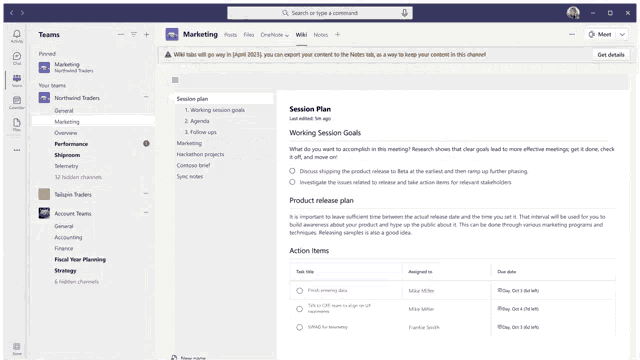Viewport: 640px width, 360px height.
Task: Open Northwind Traders General channel
Action: (64, 111)
